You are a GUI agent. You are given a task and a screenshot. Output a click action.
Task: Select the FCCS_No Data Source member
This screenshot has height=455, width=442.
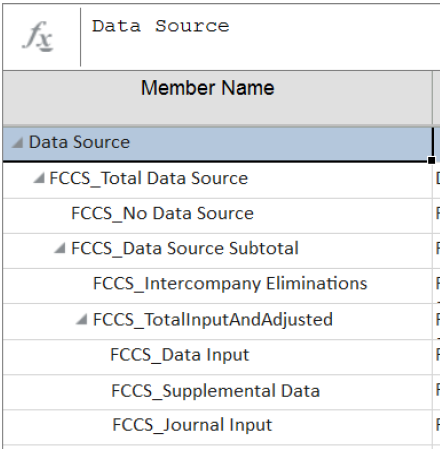pyautogui.click(x=162, y=213)
